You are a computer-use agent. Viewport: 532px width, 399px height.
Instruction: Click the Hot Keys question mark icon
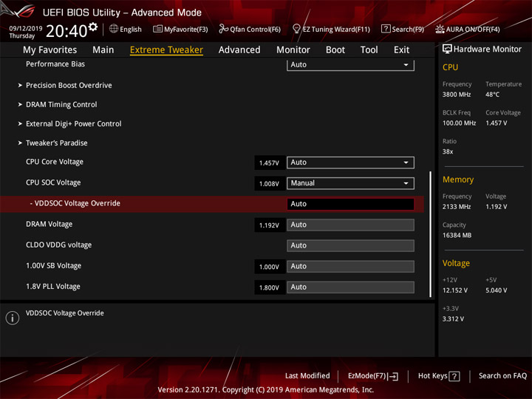pos(454,376)
